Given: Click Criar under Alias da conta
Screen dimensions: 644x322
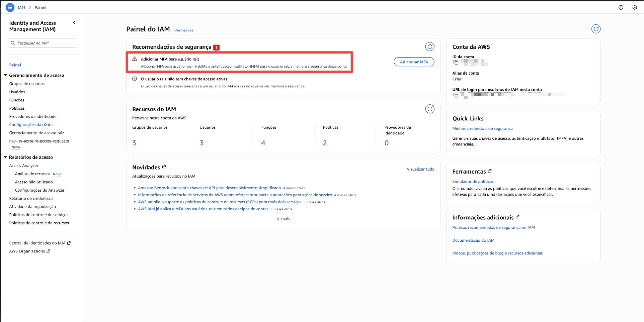Looking at the screenshot, I should point(457,79).
